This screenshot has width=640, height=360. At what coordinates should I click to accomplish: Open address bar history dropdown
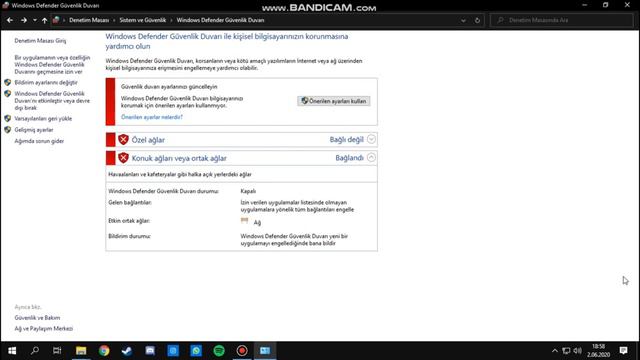pyautogui.click(x=463, y=20)
